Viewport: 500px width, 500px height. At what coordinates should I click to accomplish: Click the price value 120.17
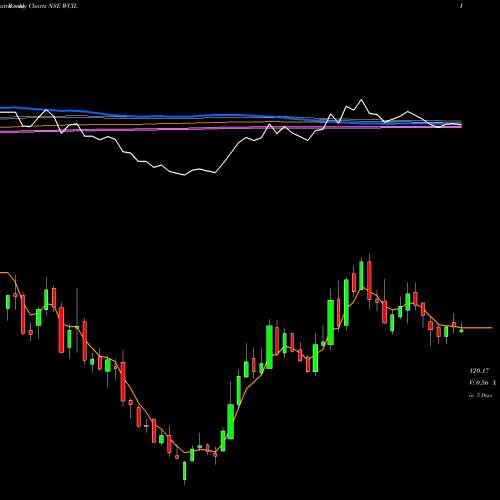[x=479, y=371]
